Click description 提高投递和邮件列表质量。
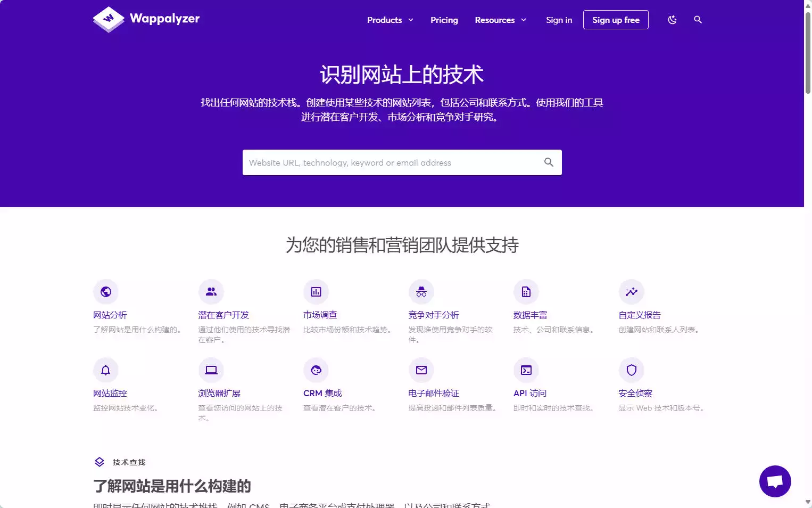812x508 pixels. [453, 408]
